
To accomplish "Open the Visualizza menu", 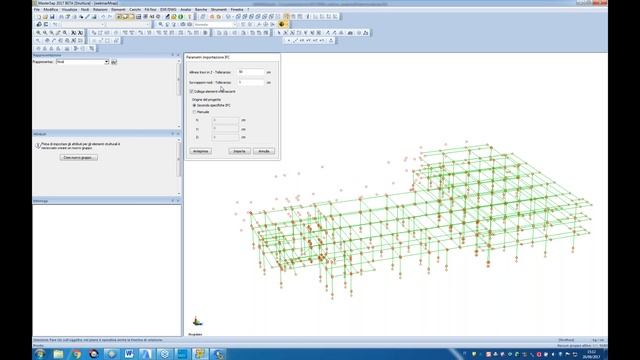I will [x=69, y=9].
